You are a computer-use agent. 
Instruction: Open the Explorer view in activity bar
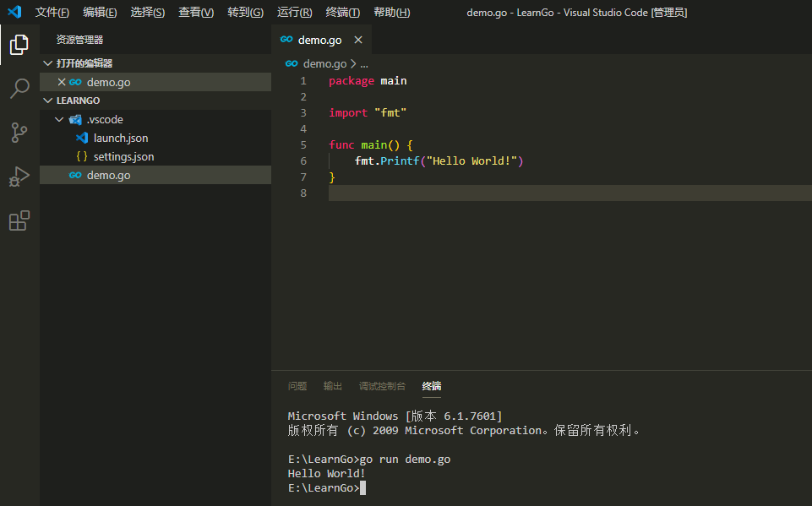(19, 45)
